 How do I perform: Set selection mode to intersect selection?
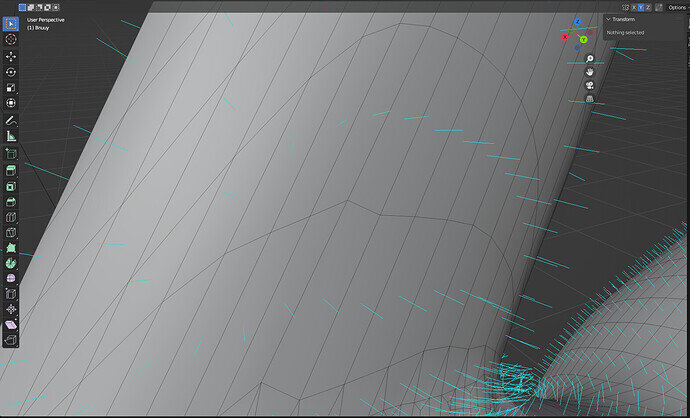[x=55, y=7]
